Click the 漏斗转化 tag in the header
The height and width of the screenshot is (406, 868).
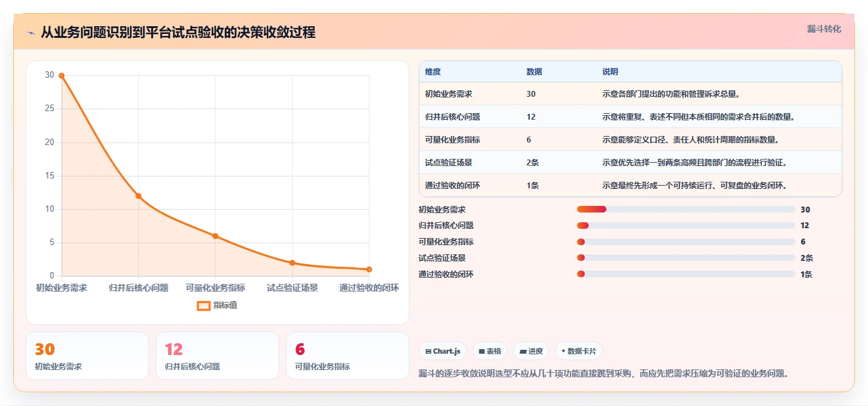824,29
